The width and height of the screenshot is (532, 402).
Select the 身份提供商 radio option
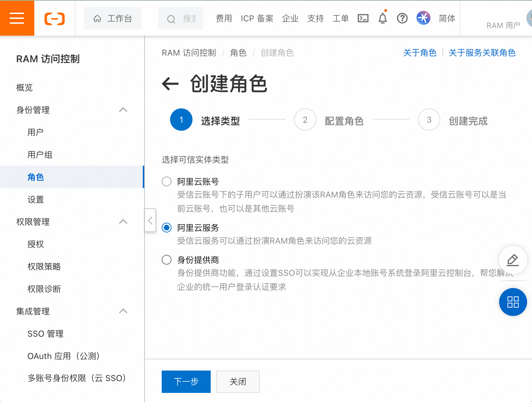pyautogui.click(x=167, y=260)
